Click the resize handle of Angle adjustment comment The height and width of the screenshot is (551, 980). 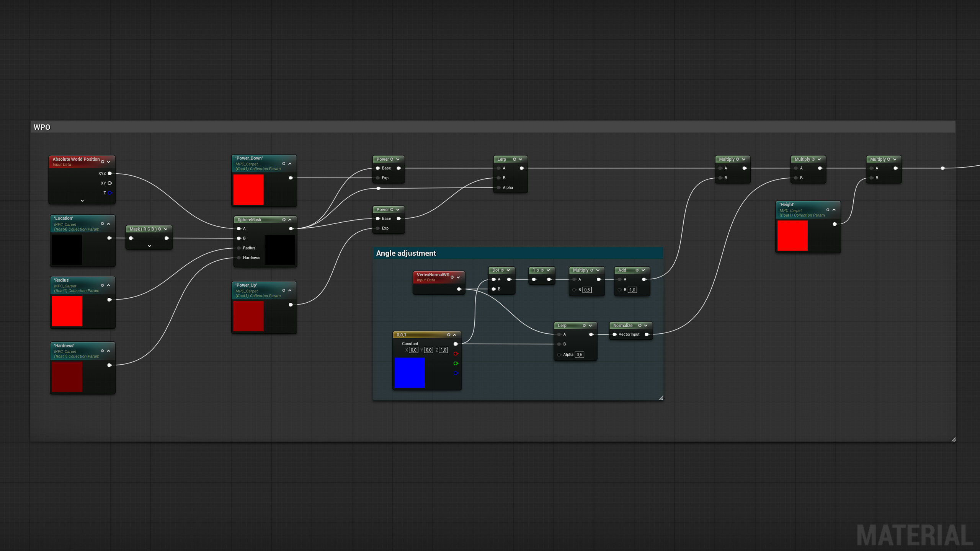click(x=661, y=398)
